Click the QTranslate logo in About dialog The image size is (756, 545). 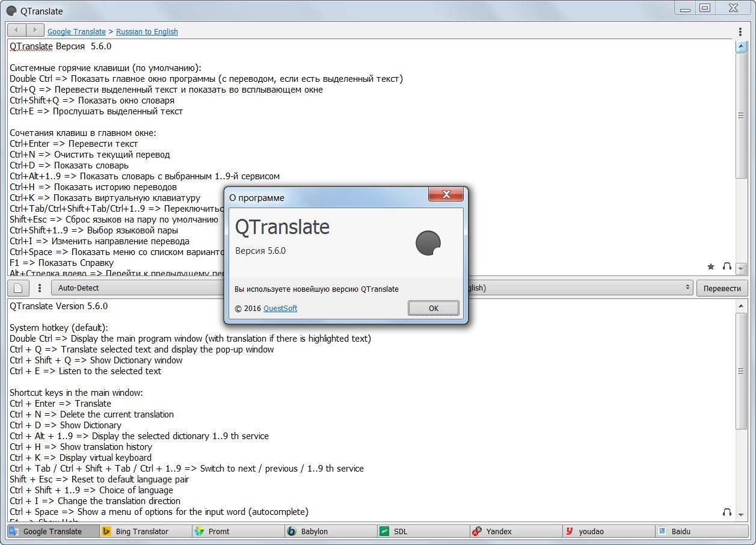point(428,243)
